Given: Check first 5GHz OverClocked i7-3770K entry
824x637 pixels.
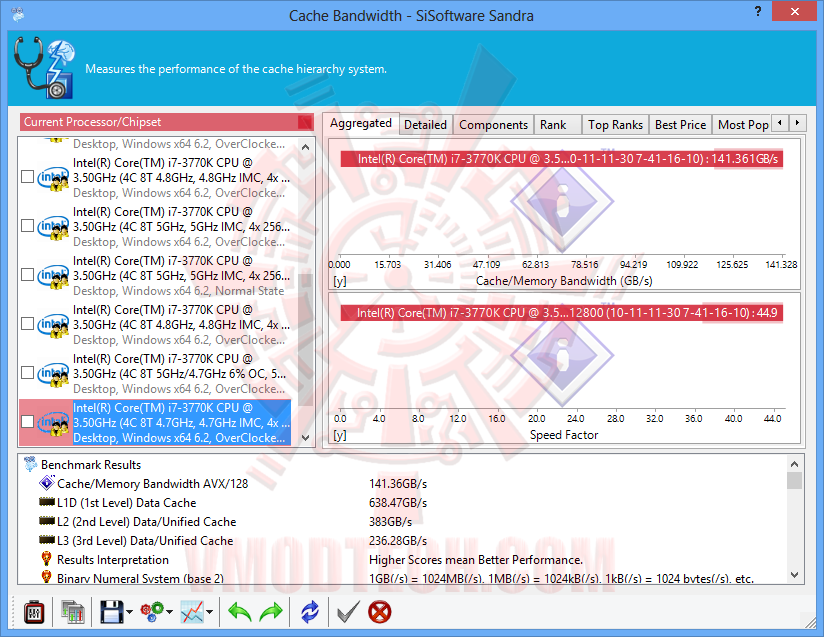Looking at the screenshot, I should [27, 225].
